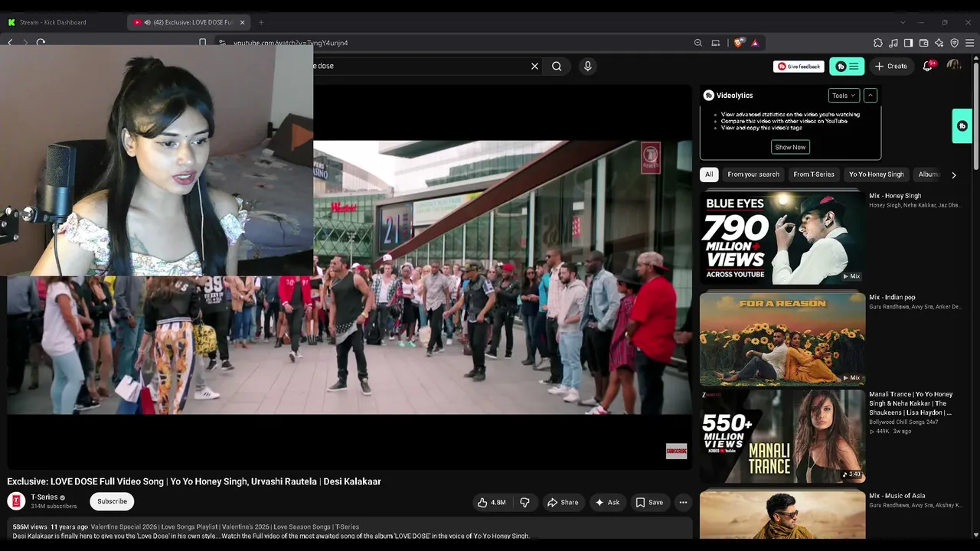Collapse the Videolytics panel with the chevron
The image size is (980, 551).
coord(870,96)
